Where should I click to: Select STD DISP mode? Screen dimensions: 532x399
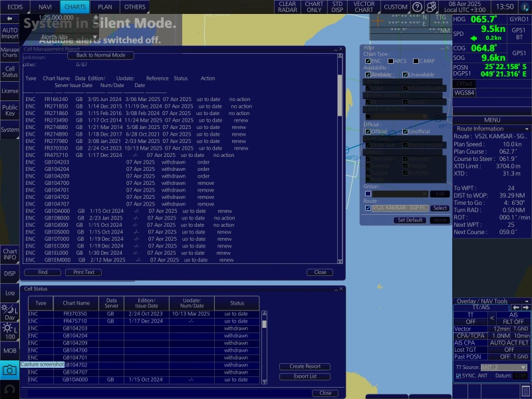(337, 7)
